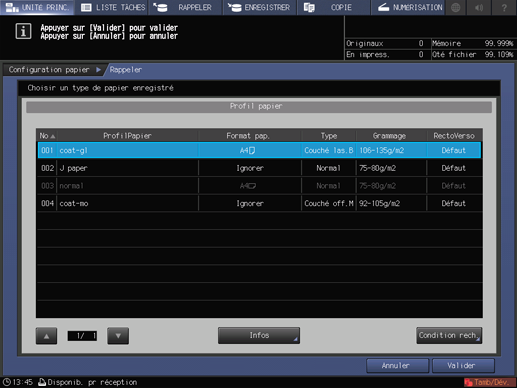The height and width of the screenshot is (388, 517).
Task: Confirm with the Valider button
Action: coord(463,366)
